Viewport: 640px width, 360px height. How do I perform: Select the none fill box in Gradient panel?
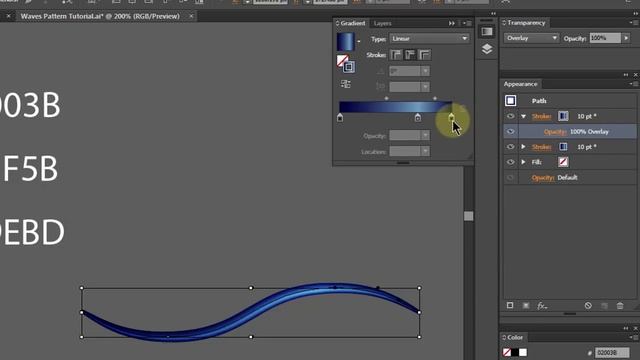coord(342,60)
